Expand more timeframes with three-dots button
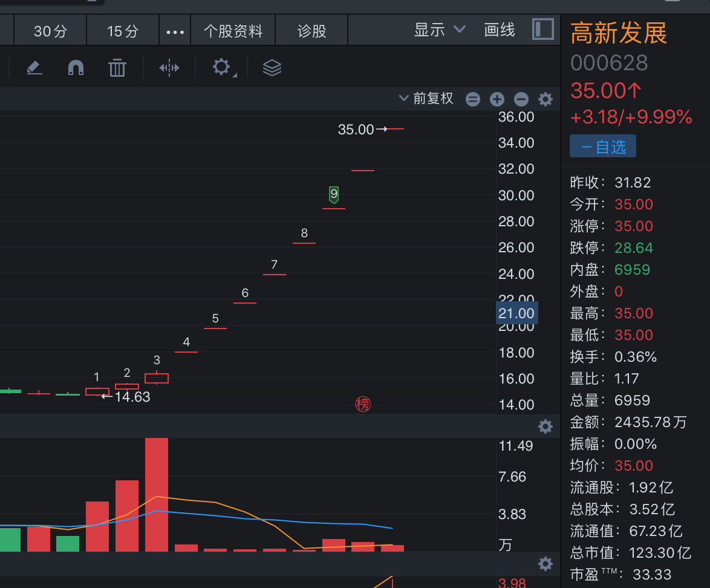Viewport: 710px width, 588px height. [175, 31]
